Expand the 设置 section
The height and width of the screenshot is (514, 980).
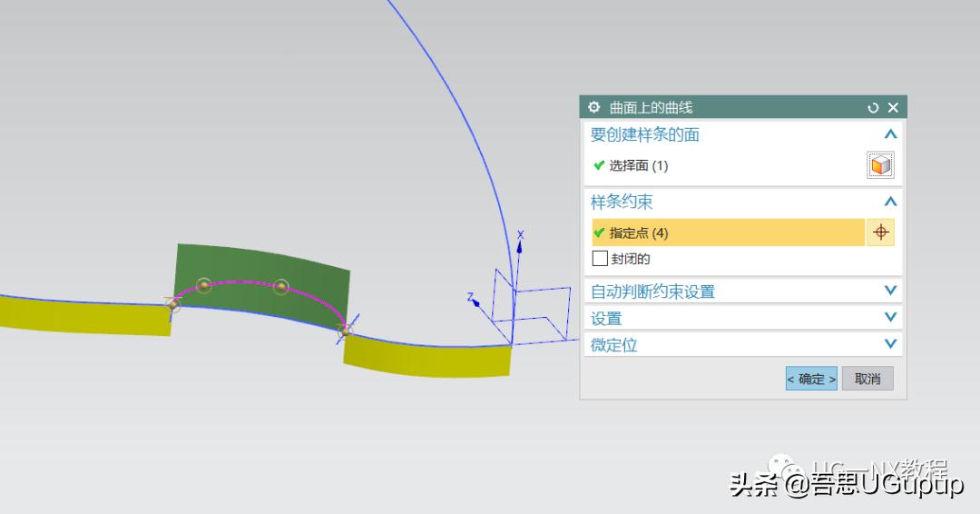891,317
